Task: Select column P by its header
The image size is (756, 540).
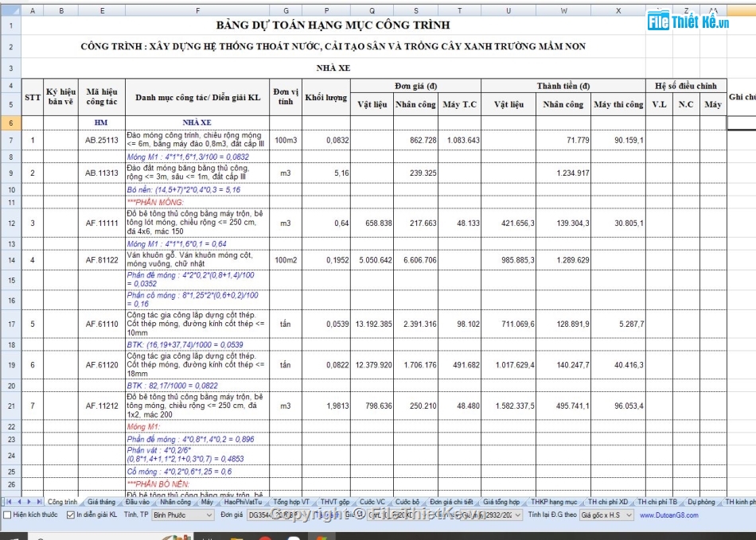Action: click(x=326, y=10)
